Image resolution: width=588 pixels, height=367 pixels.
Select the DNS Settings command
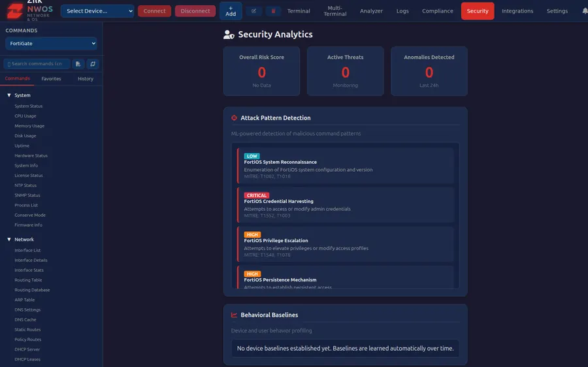pos(27,310)
